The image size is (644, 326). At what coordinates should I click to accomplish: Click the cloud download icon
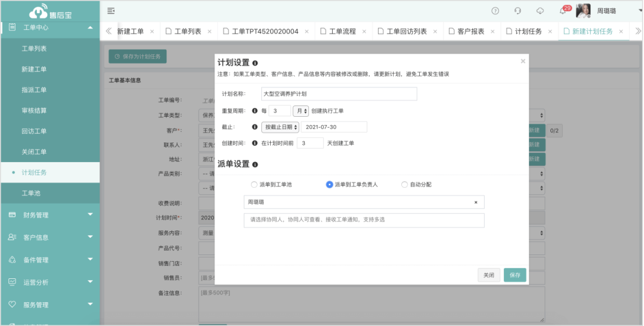[x=540, y=11]
